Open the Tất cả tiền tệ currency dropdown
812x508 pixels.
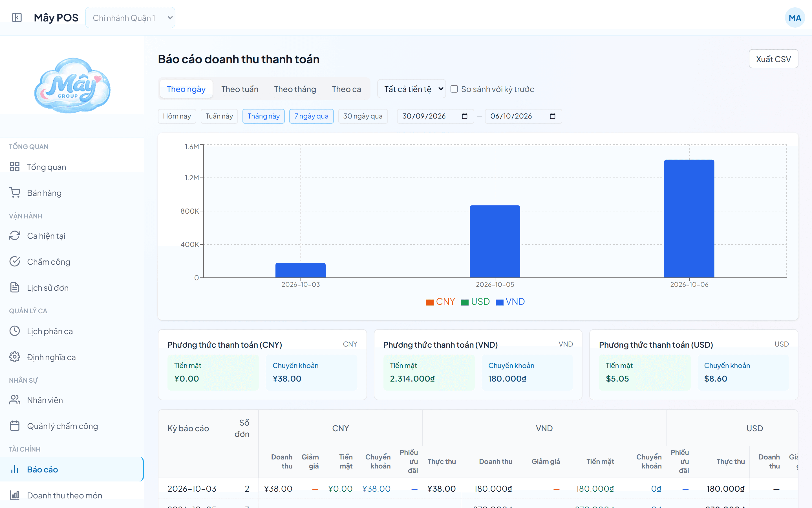411,89
